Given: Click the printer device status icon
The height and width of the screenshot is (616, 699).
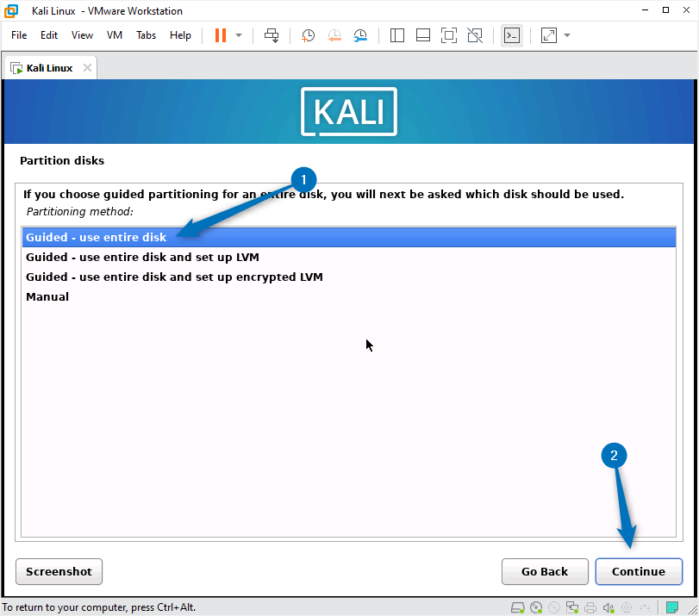Looking at the screenshot, I should point(591,607).
